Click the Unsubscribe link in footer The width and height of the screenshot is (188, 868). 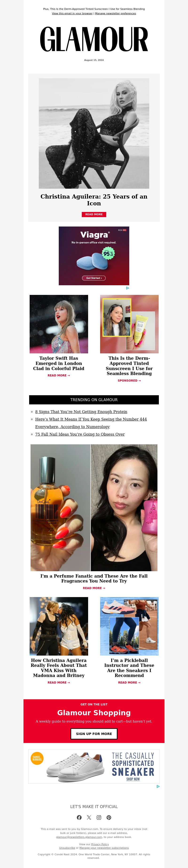[x=67, y=848]
